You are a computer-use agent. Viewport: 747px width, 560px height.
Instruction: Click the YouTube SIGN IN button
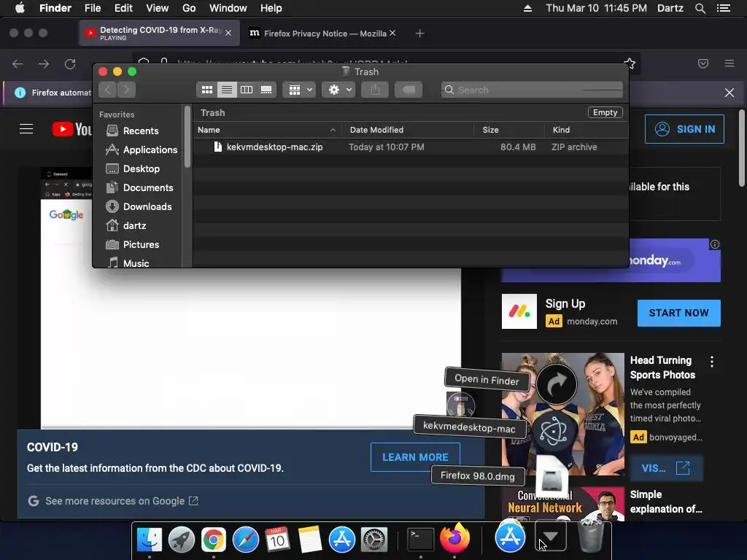click(684, 129)
